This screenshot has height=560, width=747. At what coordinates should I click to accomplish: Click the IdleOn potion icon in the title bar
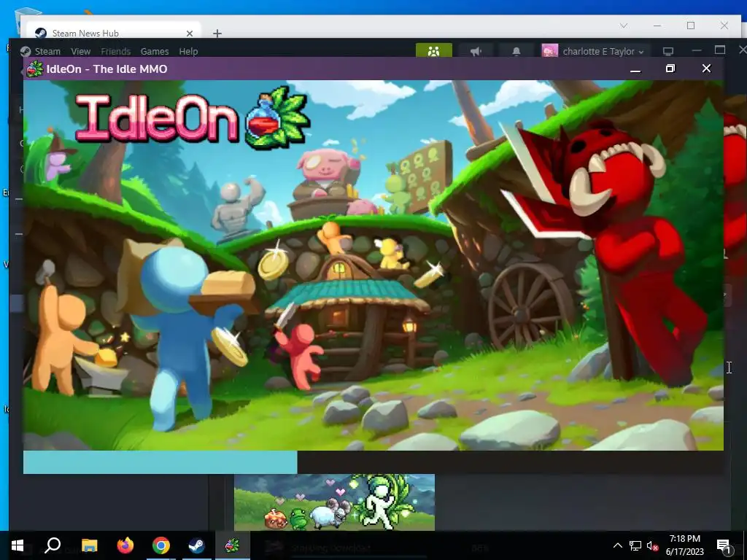coord(34,69)
